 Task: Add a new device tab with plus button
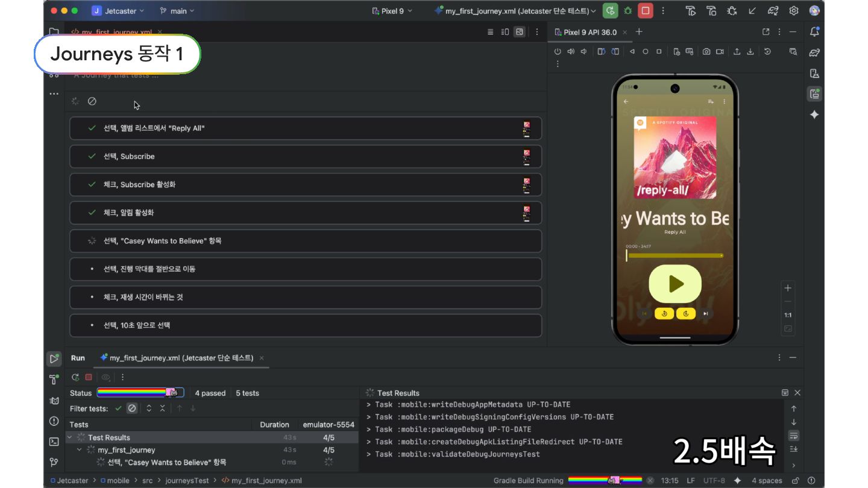(640, 32)
